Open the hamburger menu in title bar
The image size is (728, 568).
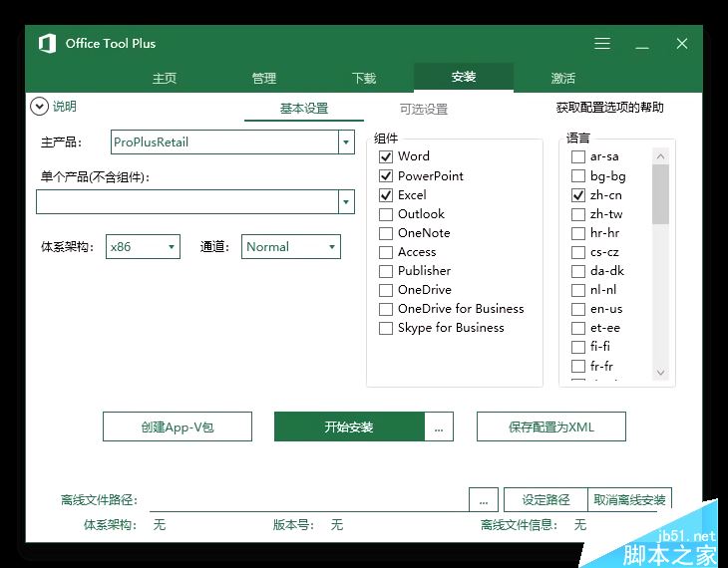pos(602,44)
